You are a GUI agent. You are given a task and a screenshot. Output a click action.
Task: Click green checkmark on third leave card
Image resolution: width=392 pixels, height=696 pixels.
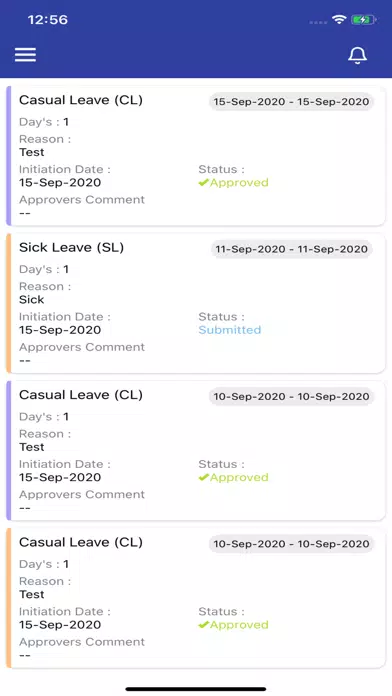[x=204, y=477]
